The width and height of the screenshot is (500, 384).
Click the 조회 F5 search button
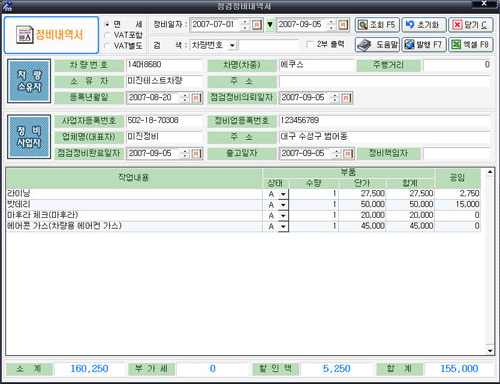(377, 25)
